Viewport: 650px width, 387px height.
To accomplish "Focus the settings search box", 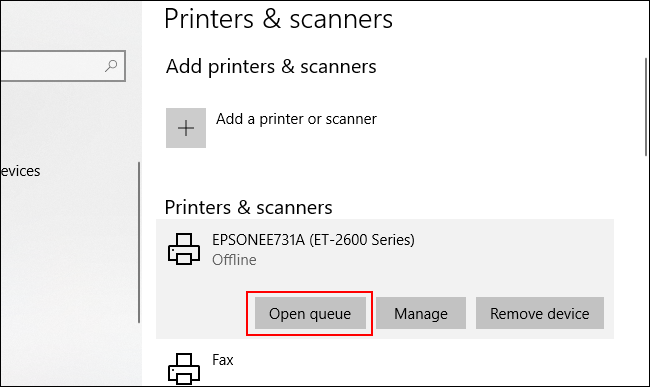I will pos(63,66).
